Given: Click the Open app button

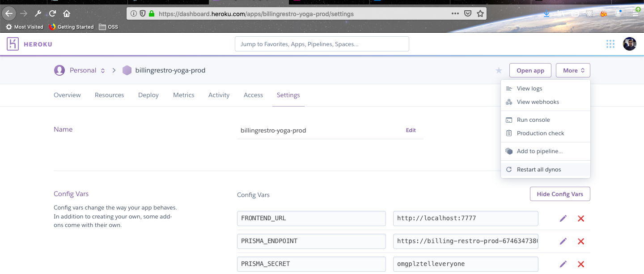Looking at the screenshot, I should point(530,70).
